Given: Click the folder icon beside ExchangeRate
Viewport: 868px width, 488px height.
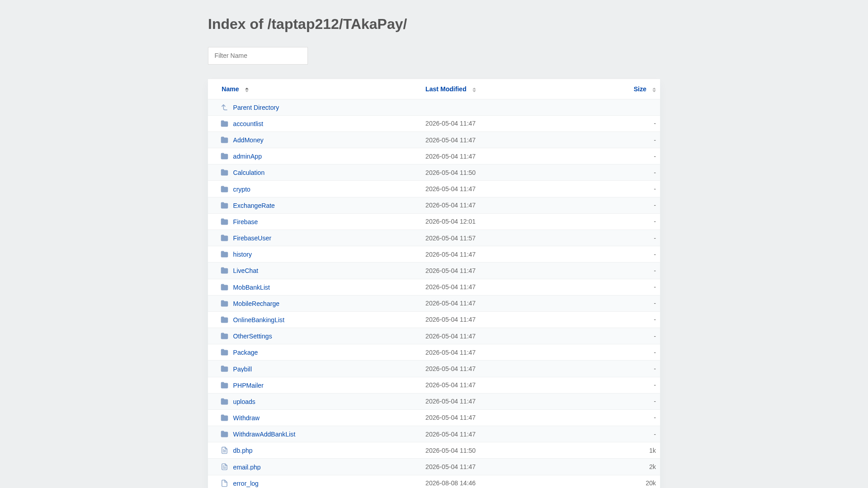Looking at the screenshot, I should [x=224, y=206].
